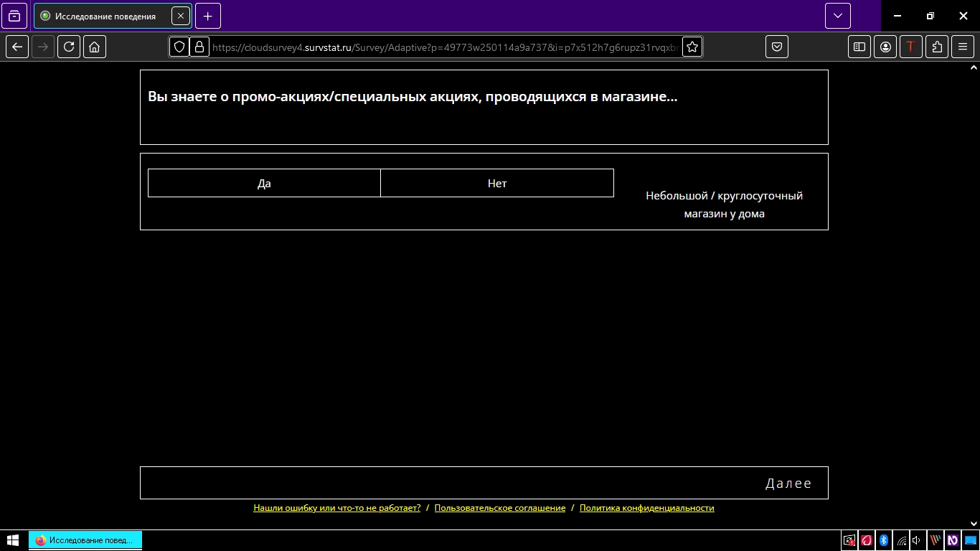Click the red T extension icon
The width and height of the screenshot is (980, 551).
click(911, 47)
